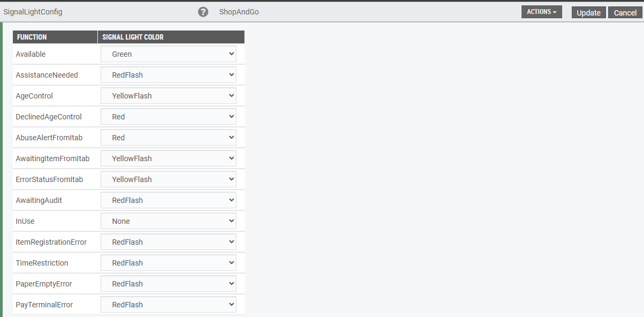The image size is (644, 317).
Task: Open the AgeControl color dropdown
Action: coord(168,96)
